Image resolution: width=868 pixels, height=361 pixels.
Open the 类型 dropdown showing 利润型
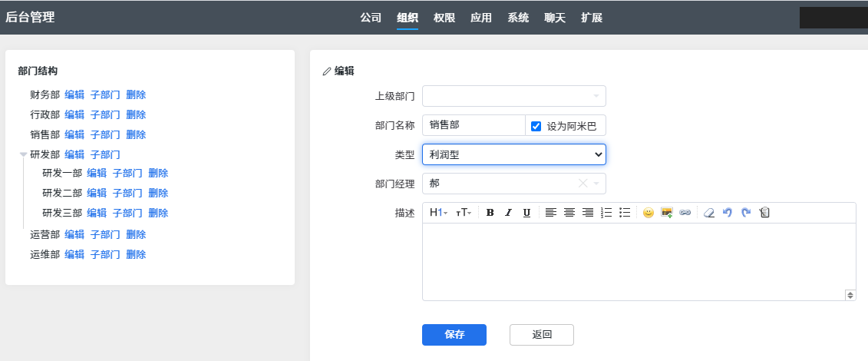513,154
